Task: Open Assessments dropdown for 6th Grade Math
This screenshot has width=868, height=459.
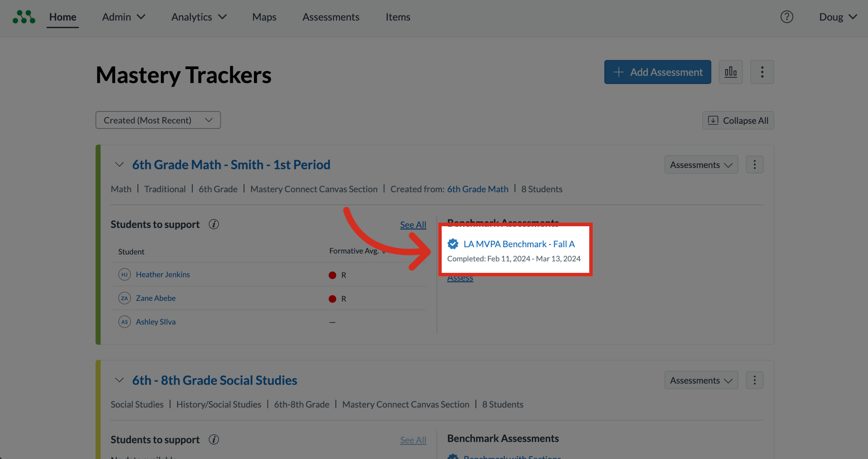Action: pyautogui.click(x=701, y=165)
